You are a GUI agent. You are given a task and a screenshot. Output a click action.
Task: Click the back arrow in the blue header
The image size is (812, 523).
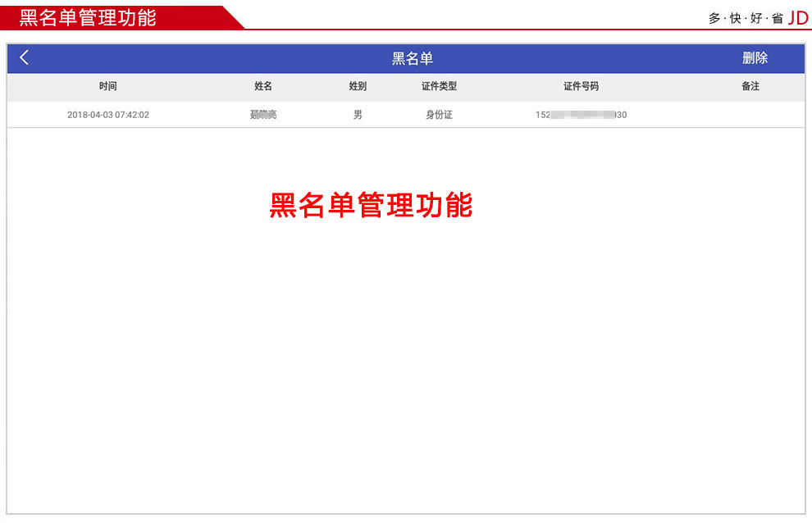[x=24, y=57]
